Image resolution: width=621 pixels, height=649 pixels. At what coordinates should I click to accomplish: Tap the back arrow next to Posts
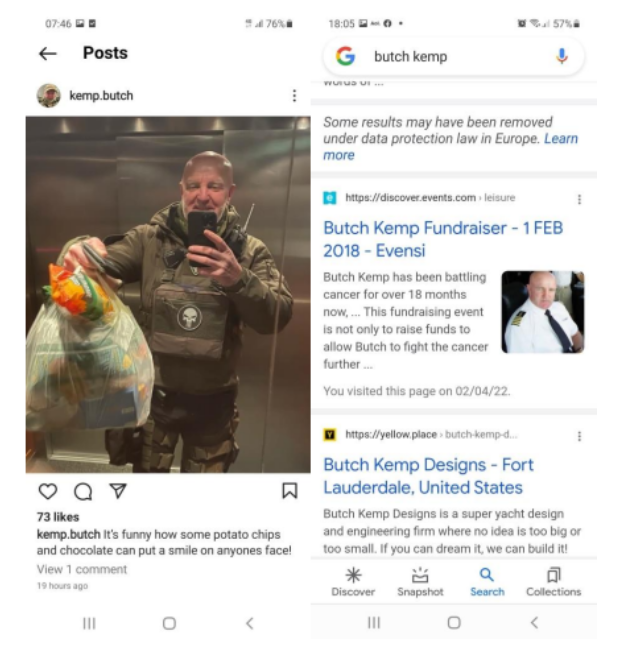[48, 54]
